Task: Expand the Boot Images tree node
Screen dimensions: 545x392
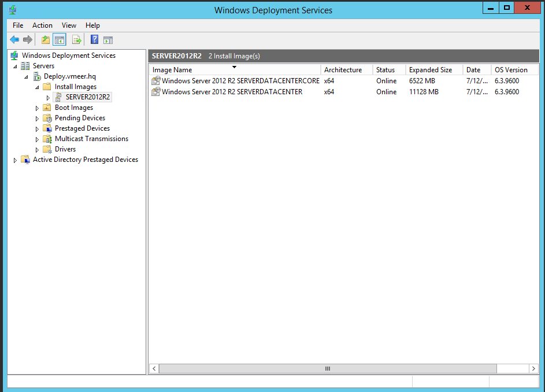Action: tap(37, 108)
